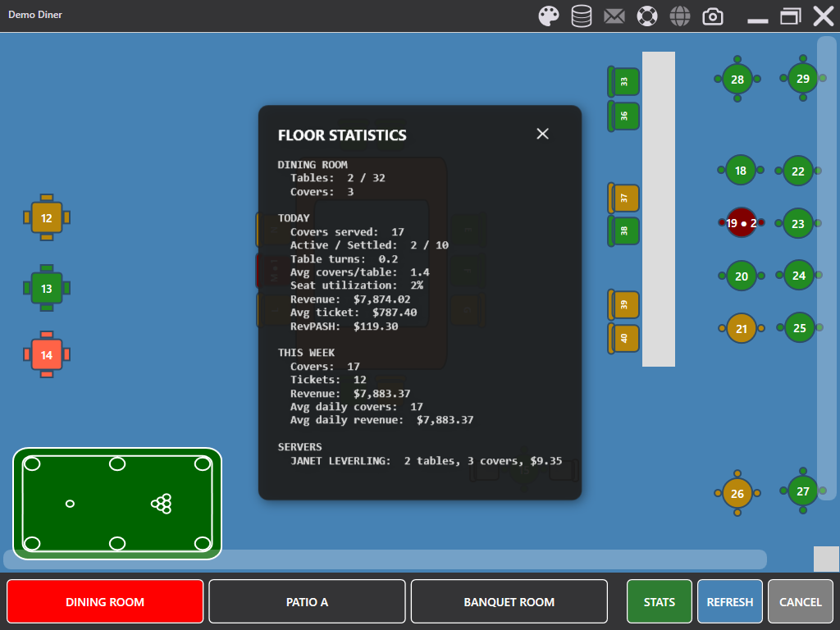Select booth table 37

pyautogui.click(x=624, y=198)
